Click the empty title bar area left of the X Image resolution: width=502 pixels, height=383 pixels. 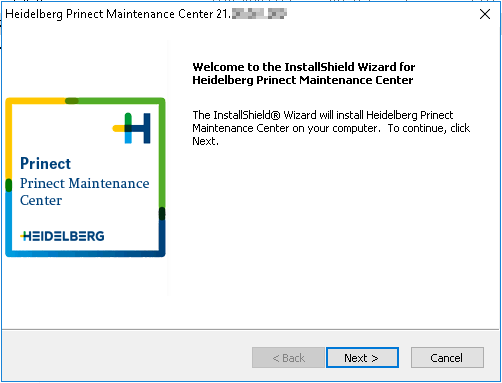[380, 14]
